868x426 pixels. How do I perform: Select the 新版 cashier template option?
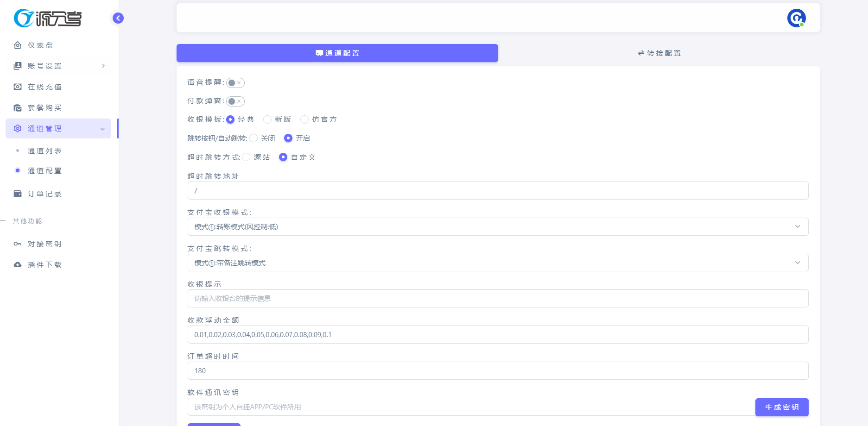267,119
